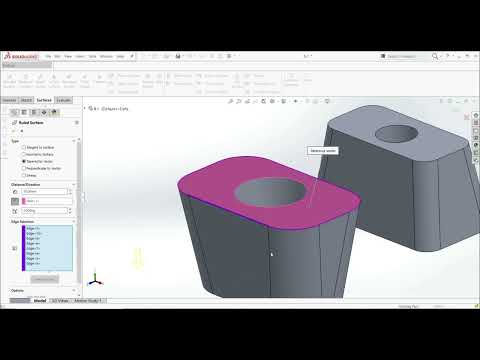Open the DimXpertManager tab icon
This screenshot has height=360, width=480.
tap(44, 112)
